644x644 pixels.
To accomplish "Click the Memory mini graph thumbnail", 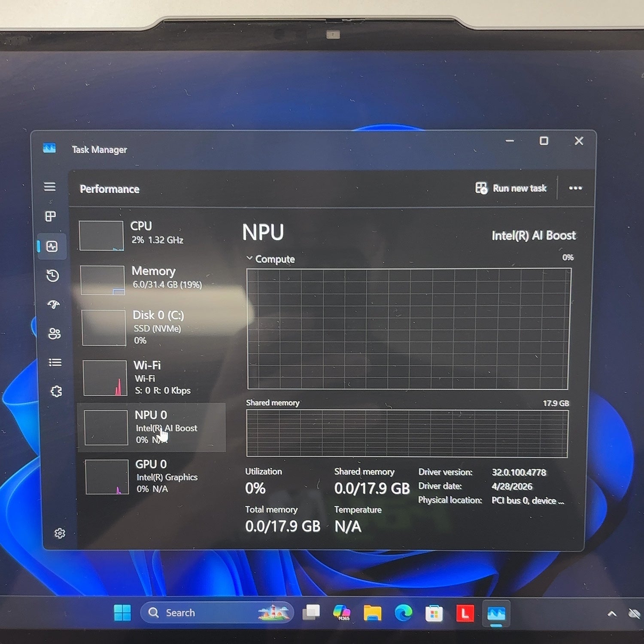I will coord(103,280).
